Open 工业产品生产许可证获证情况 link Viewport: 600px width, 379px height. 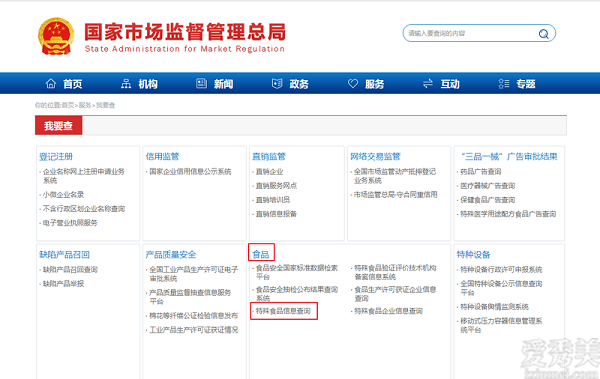pos(194,330)
